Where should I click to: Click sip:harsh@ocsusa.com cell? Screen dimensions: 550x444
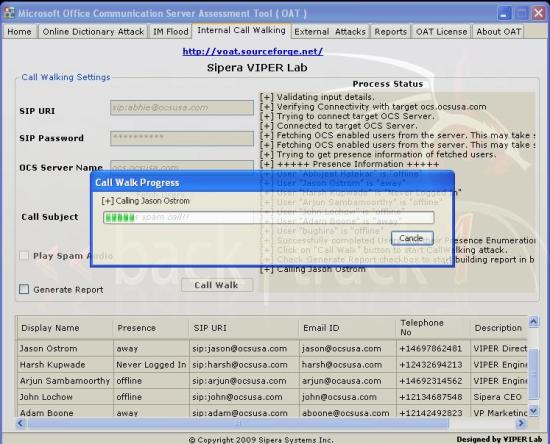244,365
